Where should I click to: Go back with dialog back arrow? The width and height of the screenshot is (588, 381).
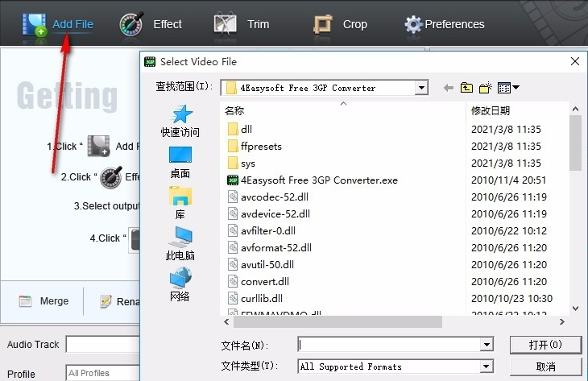[448, 88]
